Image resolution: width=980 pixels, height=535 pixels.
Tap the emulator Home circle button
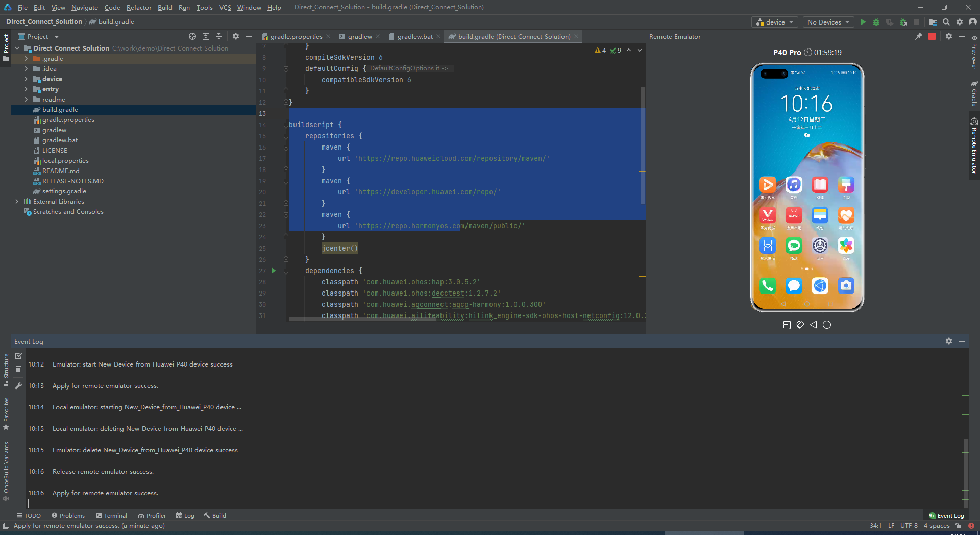tap(827, 325)
